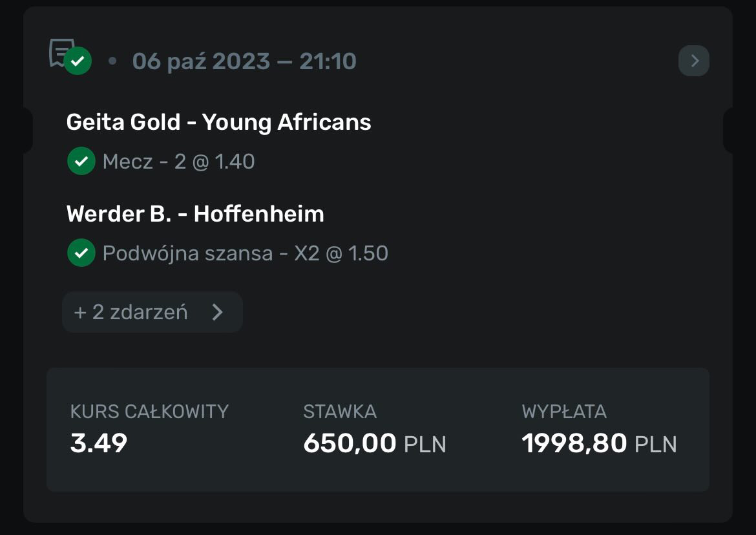Click the payout amount 1998,80 PLN
Image resolution: width=756 pixels, height=535 pixels.
coord(599,444)
